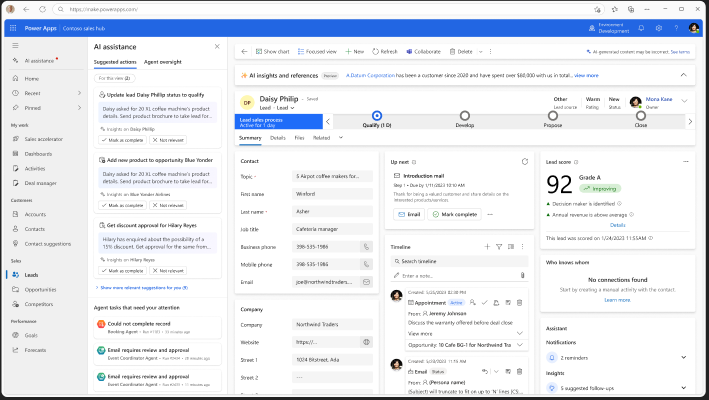Select Suggested actions tab
Image resolution: width=709 pixels, height=400 pixels.
pos(115,62)
